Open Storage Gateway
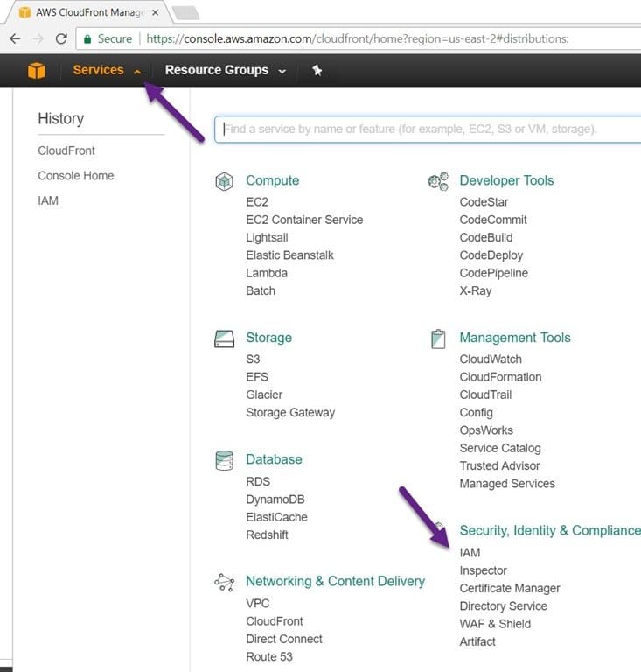641x672 pixels. click(x=290, y=413)
